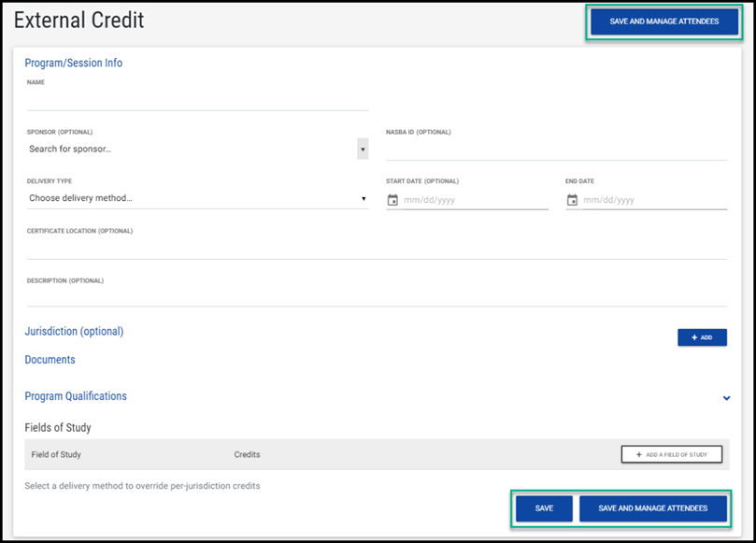
Task: Click Save and Manage Attendees next to Save
Action: point(652,508)
